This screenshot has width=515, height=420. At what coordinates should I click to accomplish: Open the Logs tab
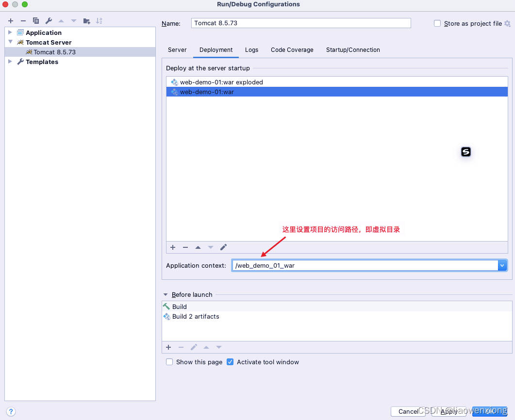click(x=251, y=50)
